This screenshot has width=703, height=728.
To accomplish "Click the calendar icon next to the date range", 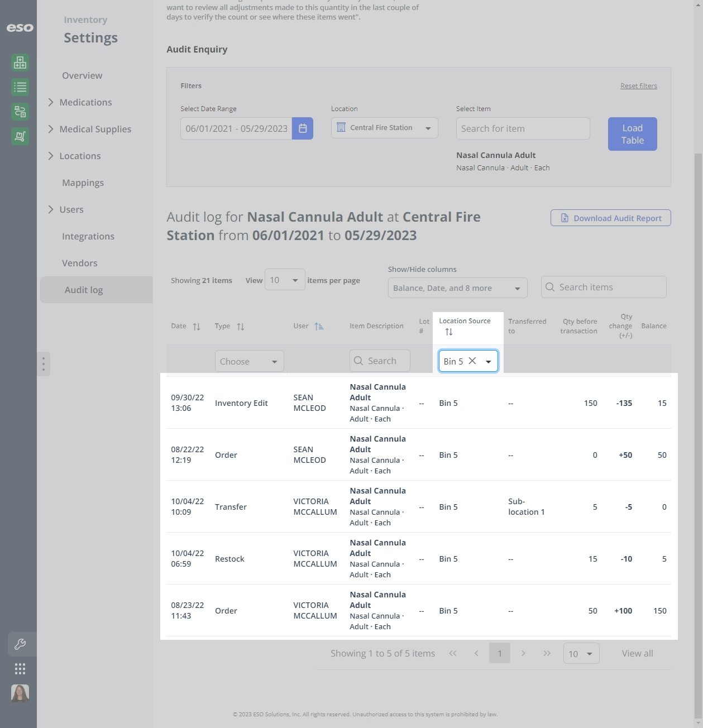I will [x=303, y=128].
